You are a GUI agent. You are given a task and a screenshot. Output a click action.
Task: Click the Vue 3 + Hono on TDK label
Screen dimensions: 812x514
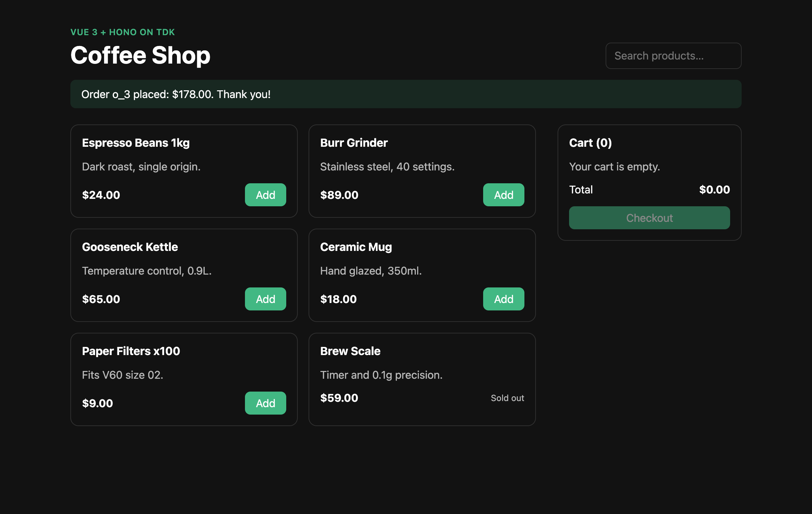click(x=122, y=32)
